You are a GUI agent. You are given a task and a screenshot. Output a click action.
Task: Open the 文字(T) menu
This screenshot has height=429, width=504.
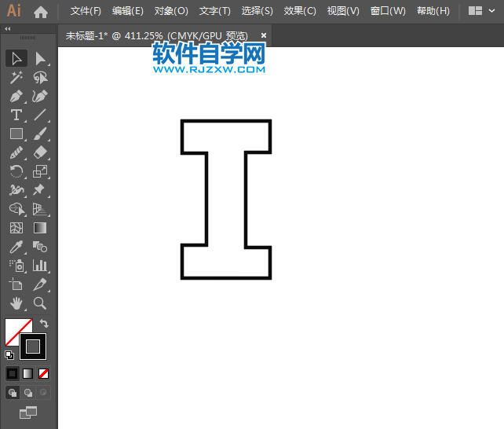point(215,11)
